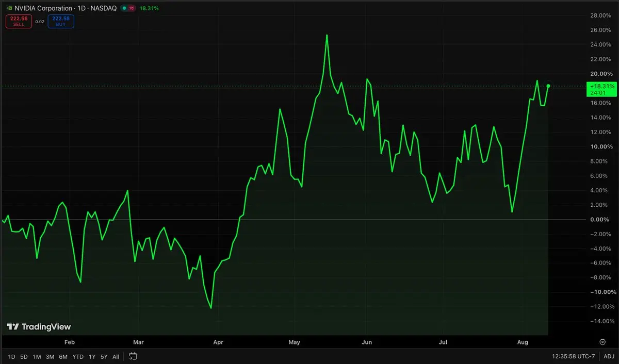Click the BUY 222.58 button
The image size is (619, 364).
(61, 21)
